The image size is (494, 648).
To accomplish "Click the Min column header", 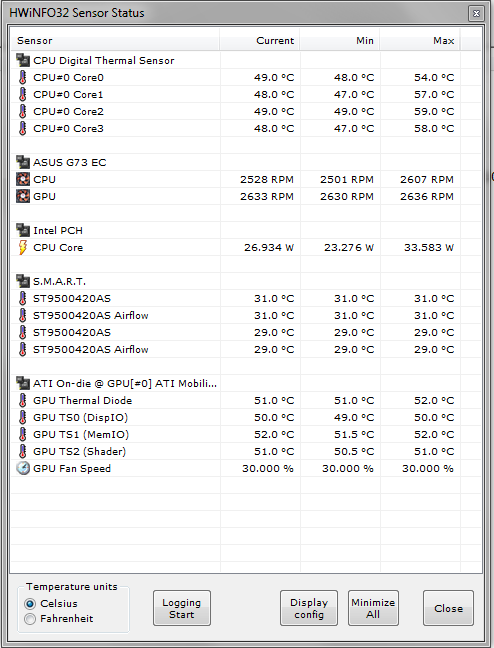I will (340, 40).
